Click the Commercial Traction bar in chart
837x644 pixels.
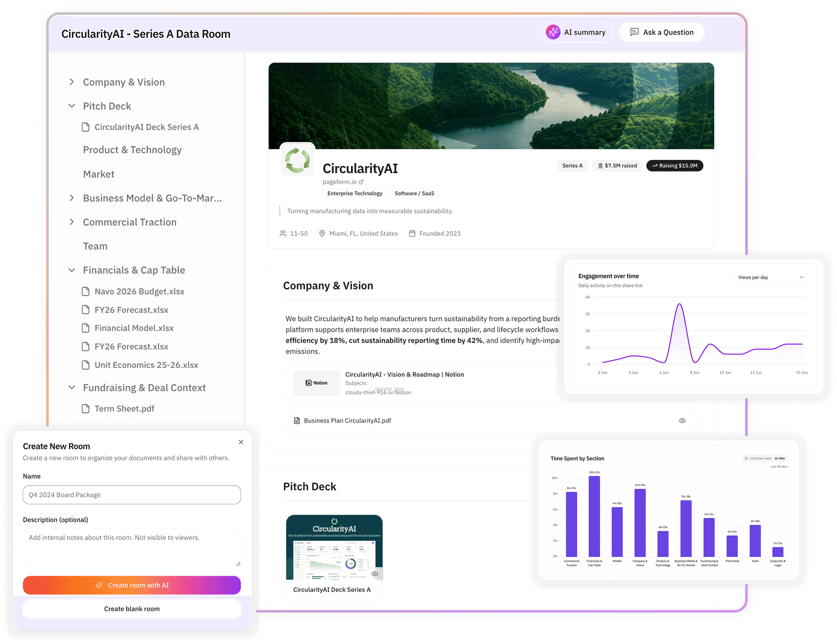pos(571,524)
